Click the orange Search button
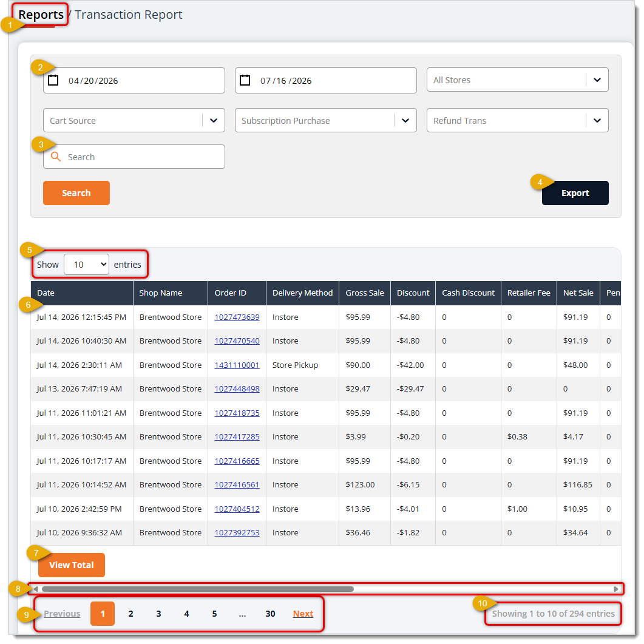 click(76, 193)
